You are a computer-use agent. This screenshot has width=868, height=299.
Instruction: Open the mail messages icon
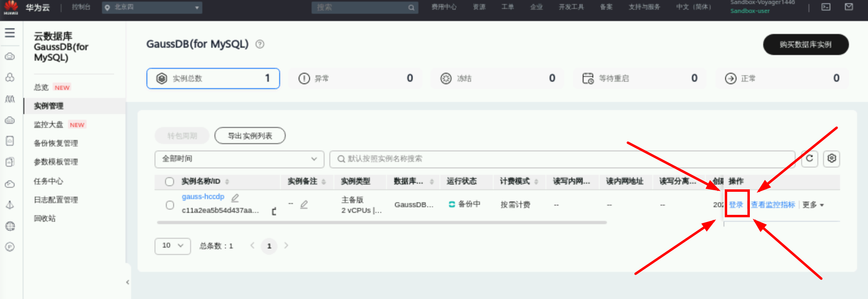tap(849, 7)
